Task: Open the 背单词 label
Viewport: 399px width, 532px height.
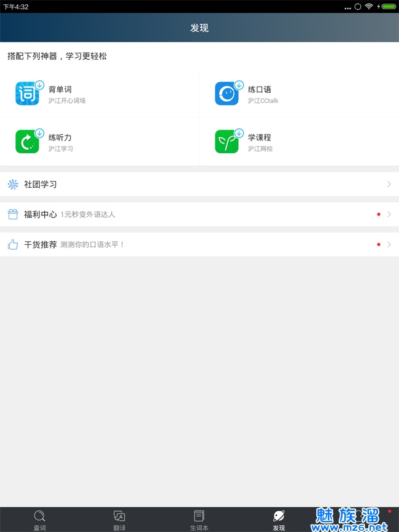Action: [60, 90]
